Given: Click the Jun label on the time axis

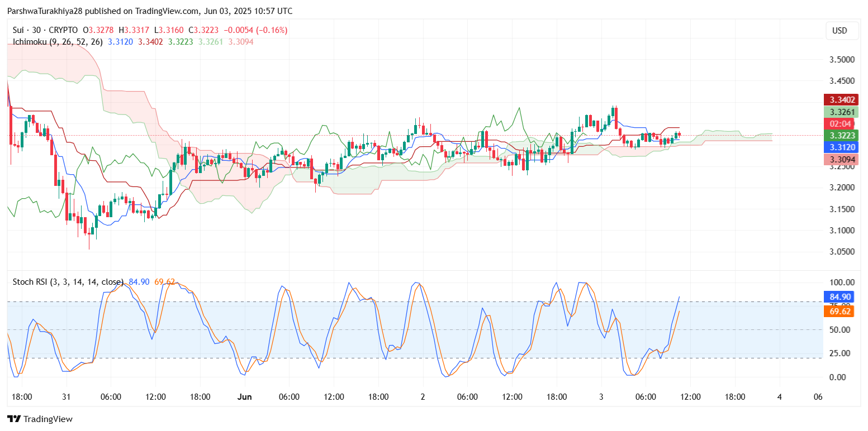Looking at the screenshot, I should [244, 397].
